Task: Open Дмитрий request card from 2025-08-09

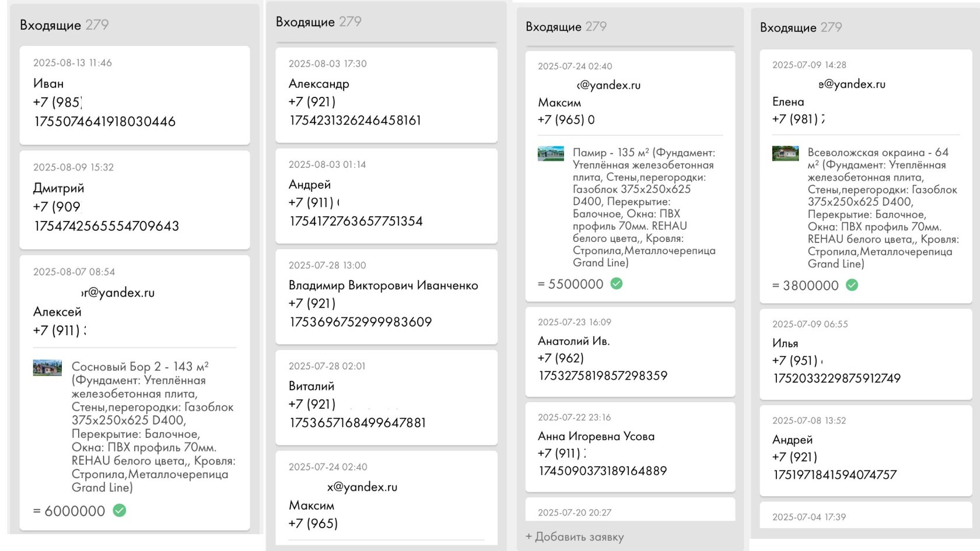Action: click(135, 199)
